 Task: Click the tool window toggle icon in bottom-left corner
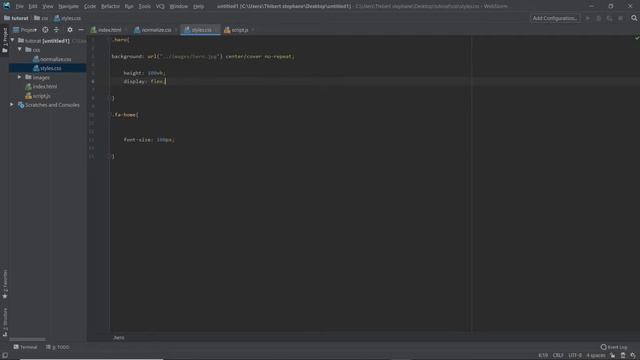[5, 356]
